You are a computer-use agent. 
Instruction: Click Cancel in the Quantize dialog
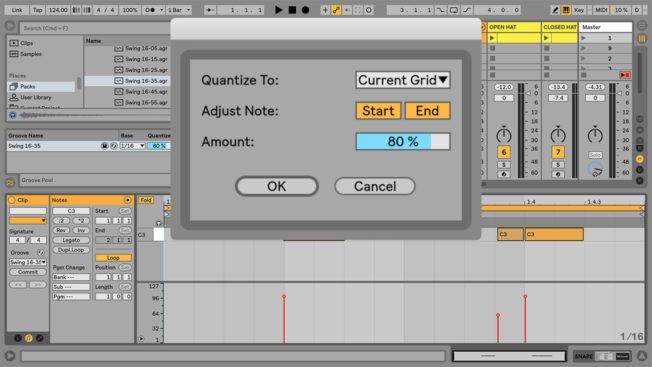point(375,186)
